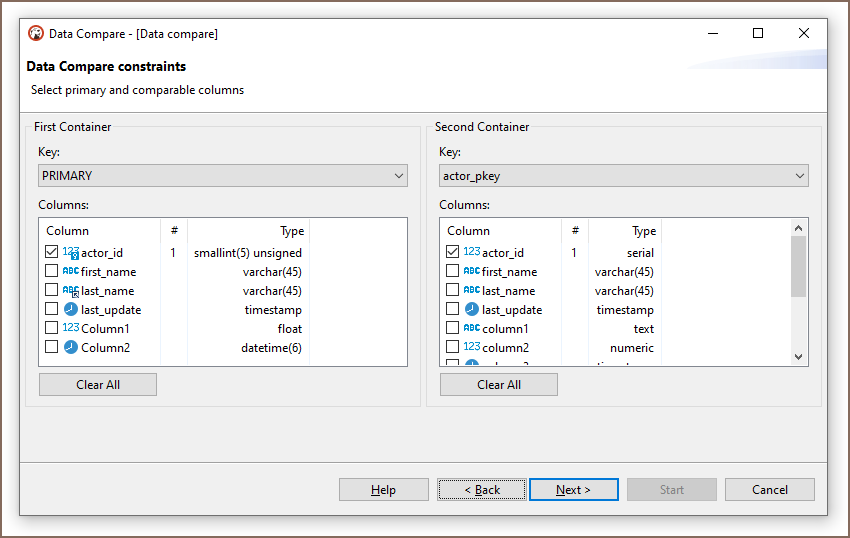This screenshot has width=850, height=538.
Task: Enable the last_name checkbox in Second Container
Action: pos(453,291)
